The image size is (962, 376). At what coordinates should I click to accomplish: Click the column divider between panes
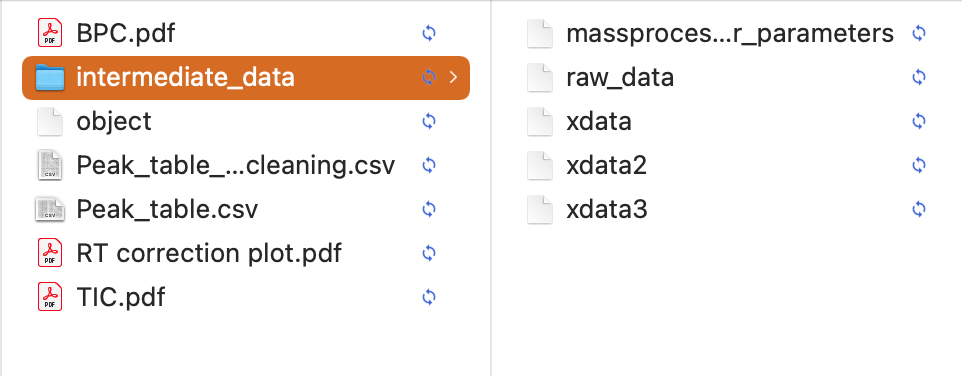pos(491,188)
